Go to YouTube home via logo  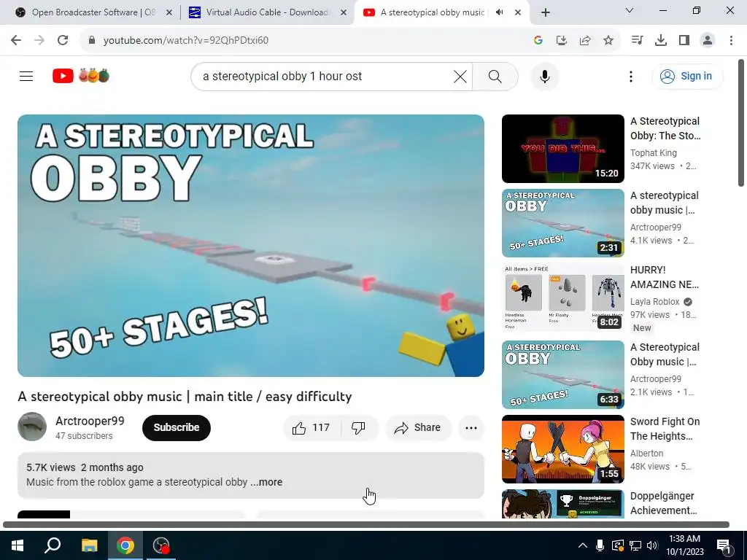[x=81, y=76]
